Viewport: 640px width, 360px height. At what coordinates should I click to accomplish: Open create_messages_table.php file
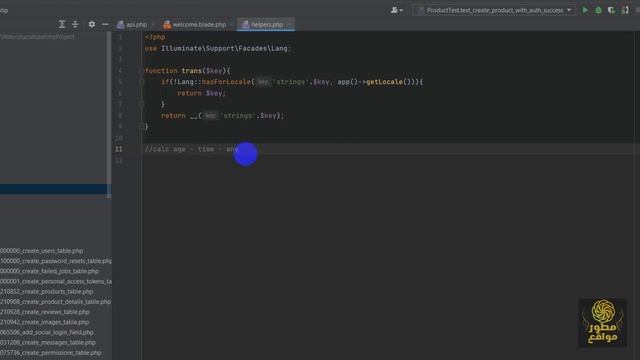48,342
